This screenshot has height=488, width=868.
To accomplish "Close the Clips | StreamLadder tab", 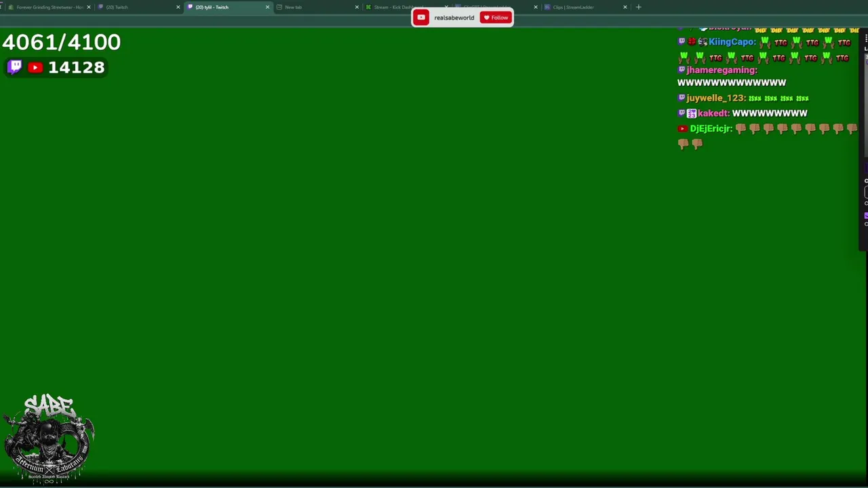I will point(625,7).
